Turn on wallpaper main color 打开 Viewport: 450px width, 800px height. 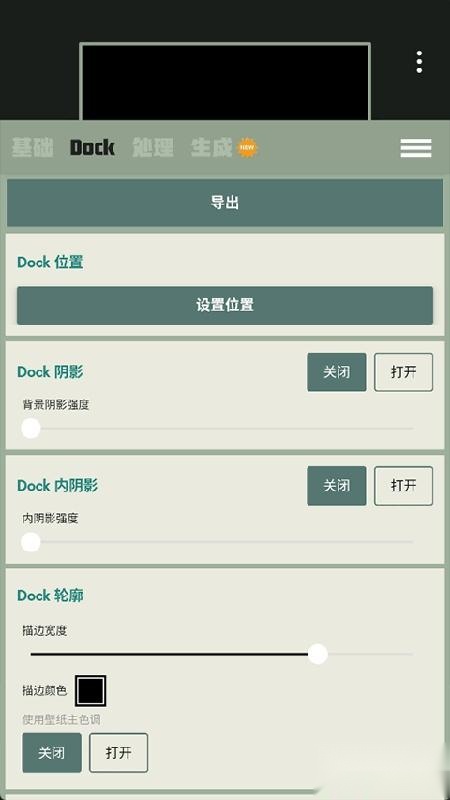[x=118, y=753]
